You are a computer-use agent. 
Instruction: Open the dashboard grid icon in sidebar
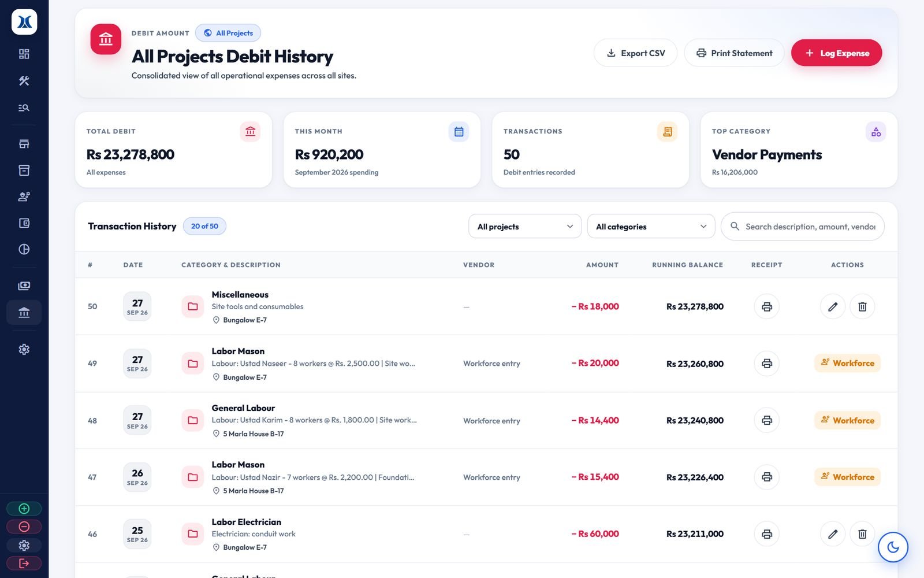tap(24, 54)
